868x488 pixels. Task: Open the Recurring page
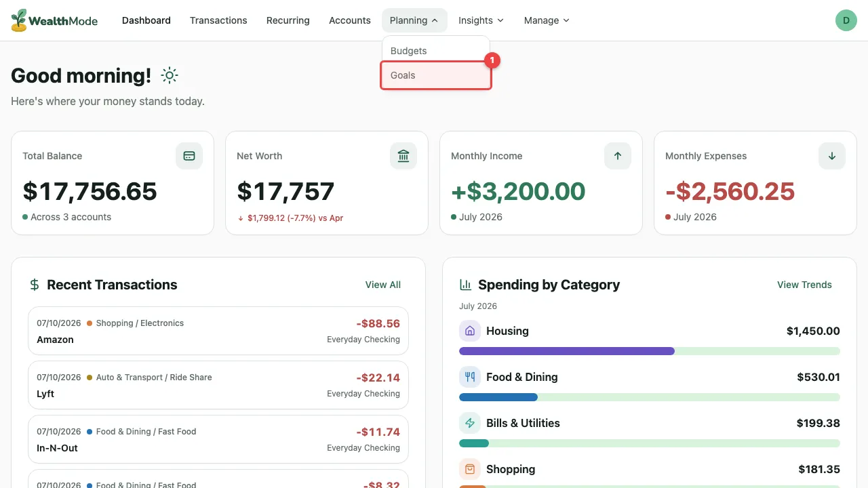288,20
